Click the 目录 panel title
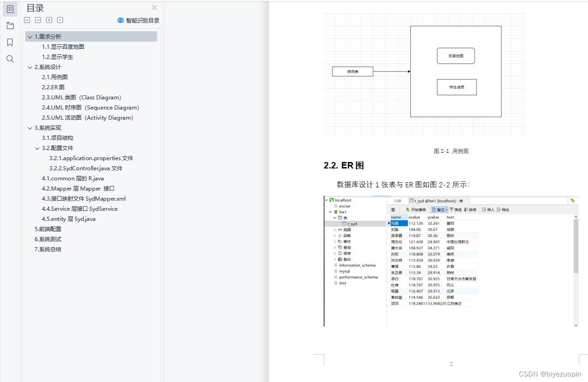Image resolution: width=588 pixels, height=382 pixels. pos(35,8)
